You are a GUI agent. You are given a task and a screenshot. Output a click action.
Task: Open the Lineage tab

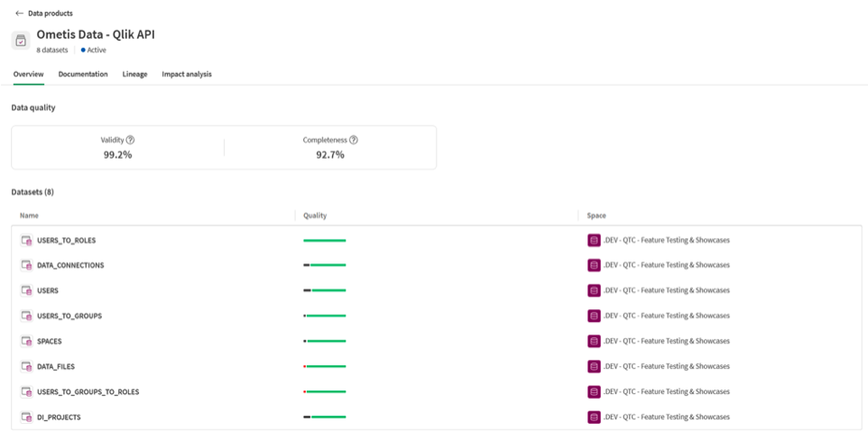tap(134, 74)
